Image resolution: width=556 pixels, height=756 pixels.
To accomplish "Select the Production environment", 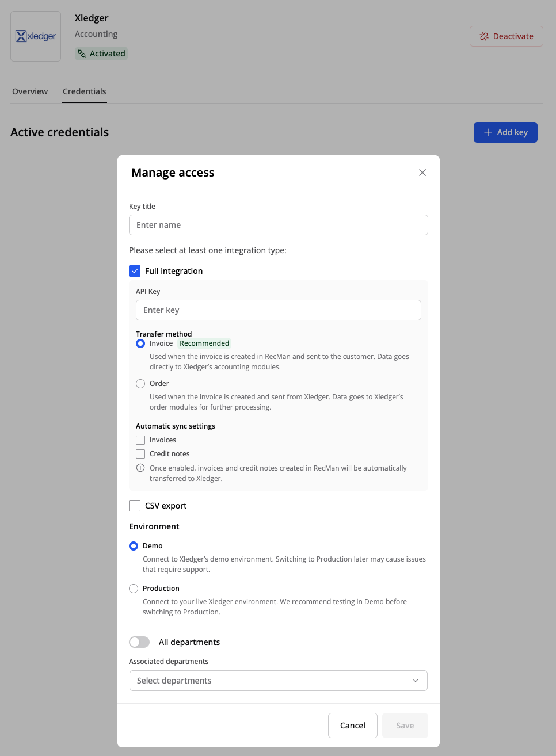I will (134, 589).
